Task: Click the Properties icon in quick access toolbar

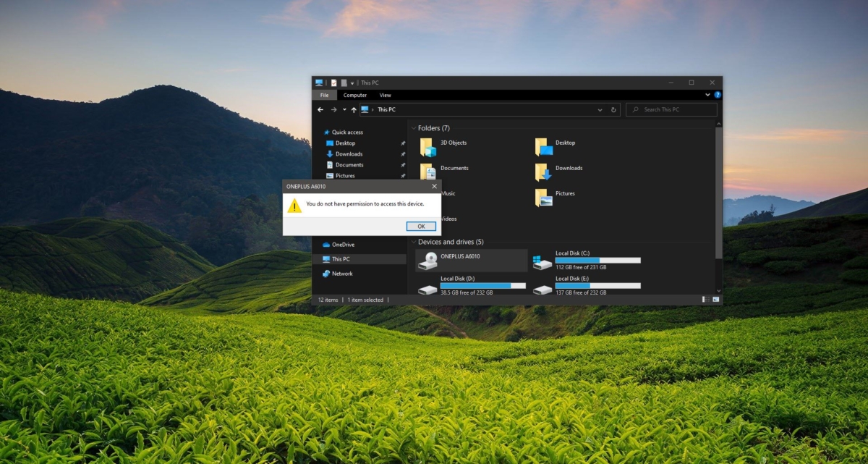Action: (335, 82)
